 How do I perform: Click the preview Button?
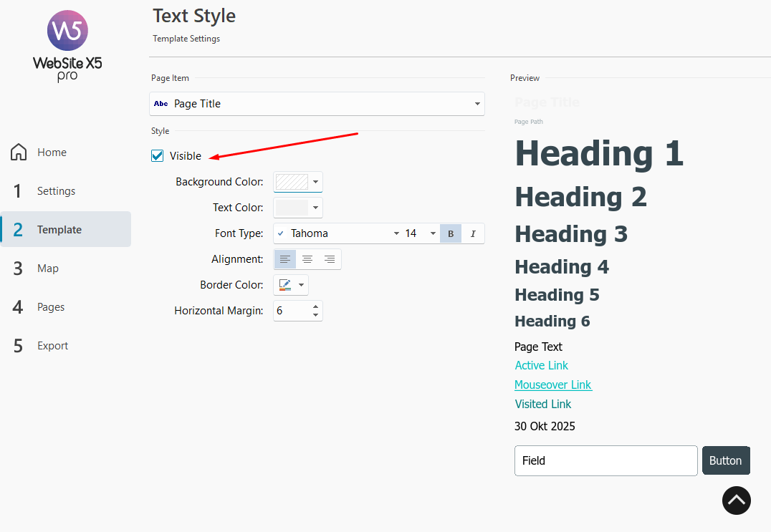(x=725, y=460)
